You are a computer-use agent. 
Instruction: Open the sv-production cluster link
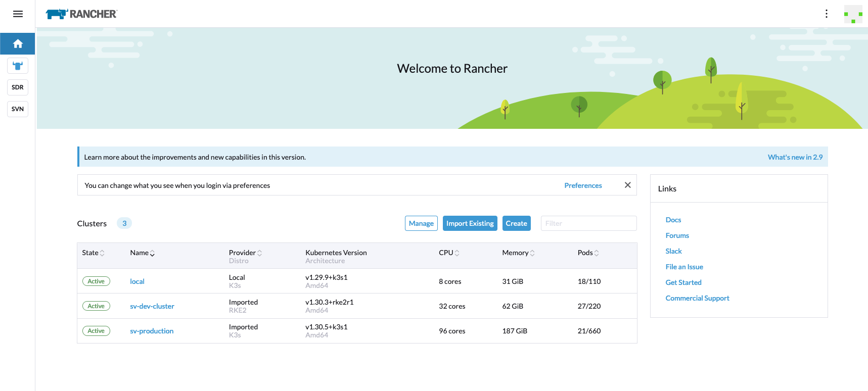152,331
